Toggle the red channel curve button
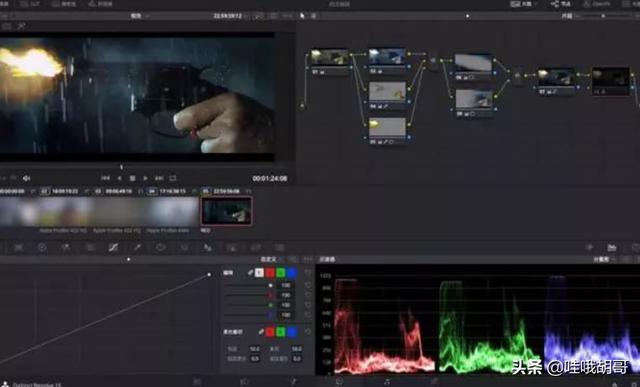This screenshot has height=387, width=640. click(270, 273)
